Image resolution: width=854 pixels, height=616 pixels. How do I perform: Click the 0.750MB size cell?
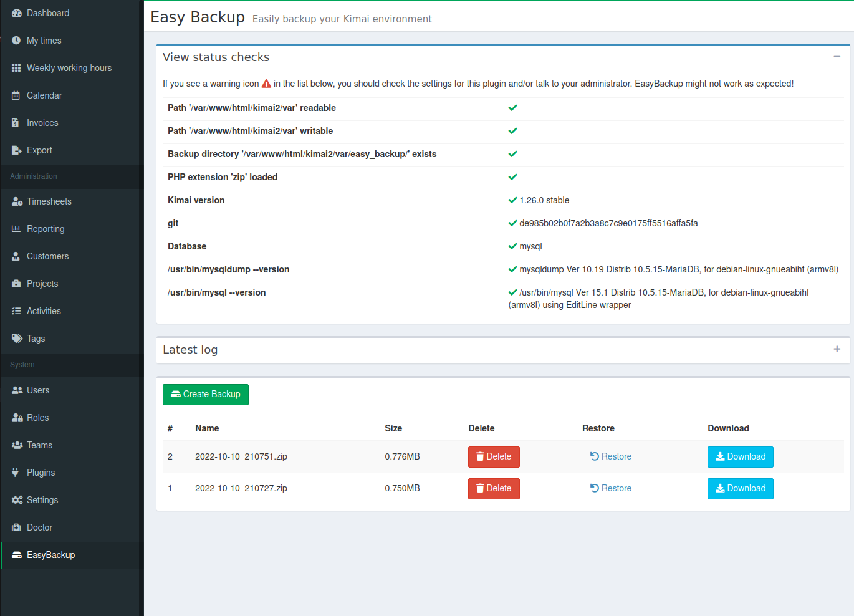402,488
